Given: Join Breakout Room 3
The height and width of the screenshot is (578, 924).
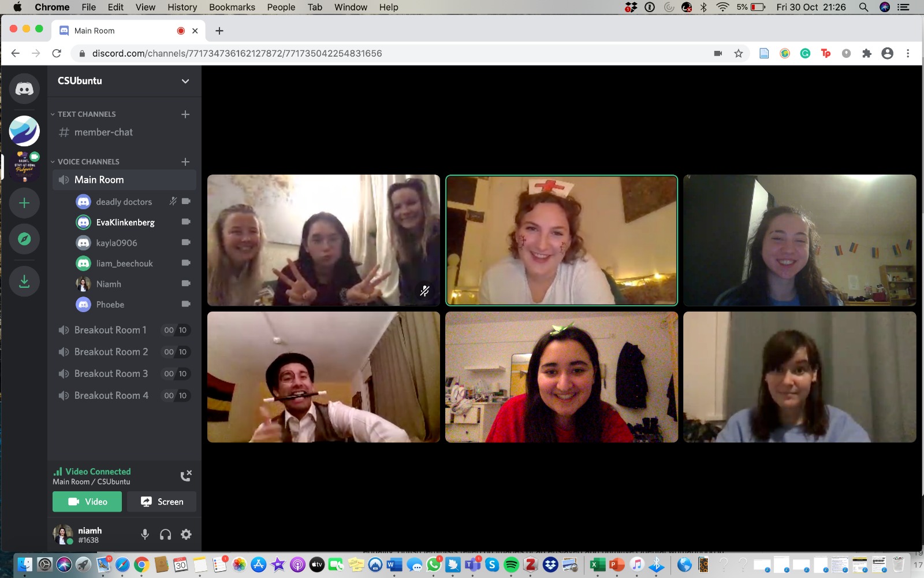Looking at the screenshot, I should pos(124,374).
